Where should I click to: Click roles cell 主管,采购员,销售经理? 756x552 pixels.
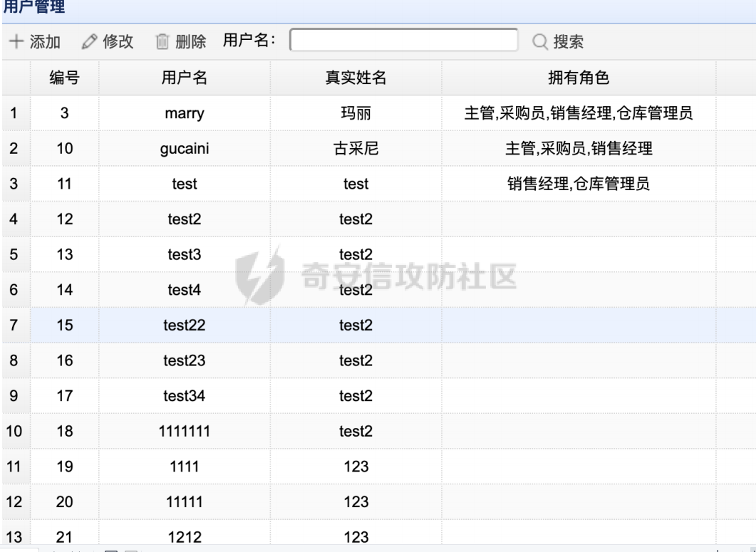pyautogui.click(x=579, y=148)
